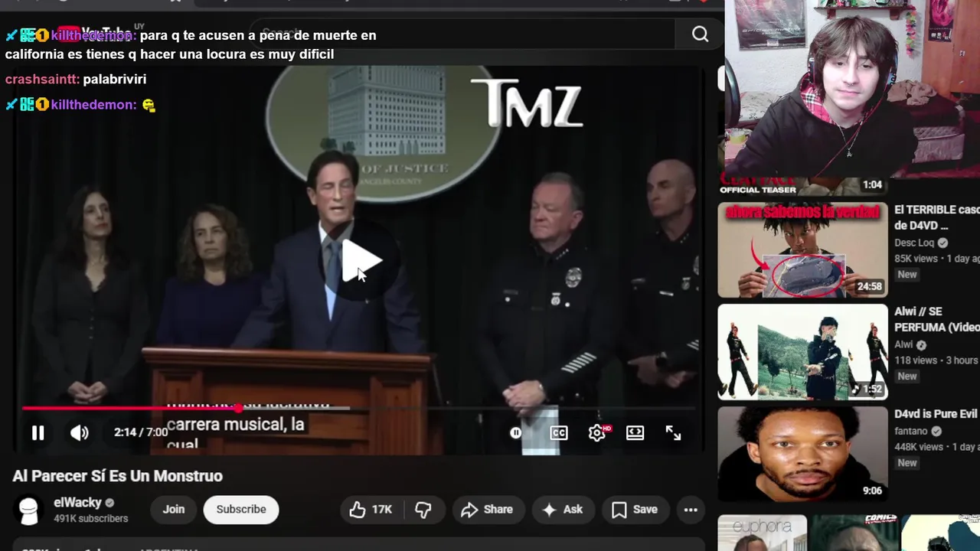Click the 'New' badge under Desc Loq

[x=907, y=274]
